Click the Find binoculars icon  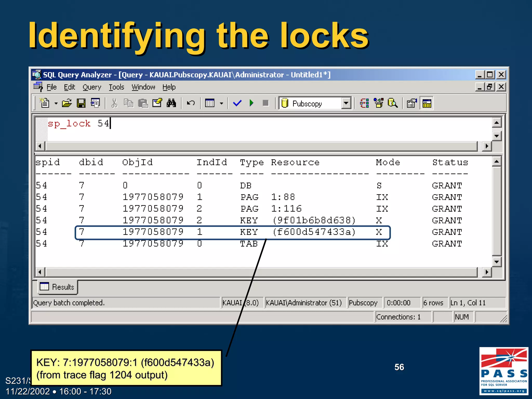click(x=171, y=103)
